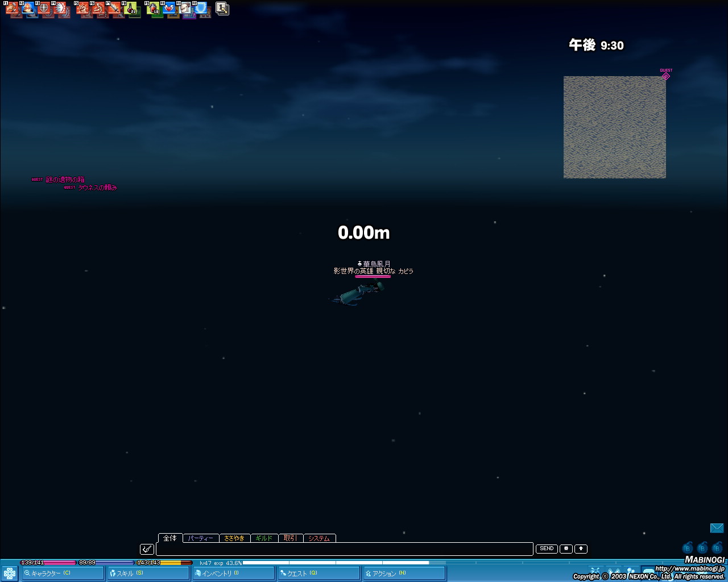This screenshot has width=728, height=582.
Task: Use the F8 red potion with 21 left
Action: pyautogui.click(x=130, y=9)
